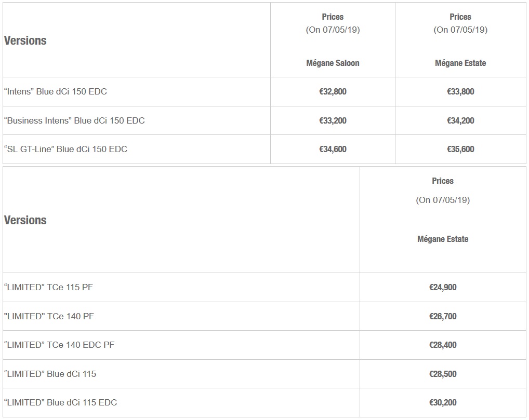Select the €24,900 price cell
This screenshot has width=529, height=420.
(443, 287)
